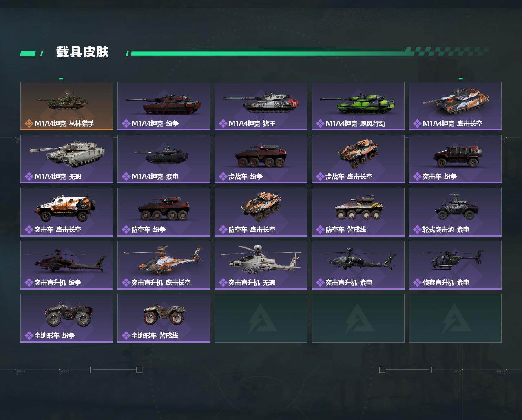Select 步战车-鹰击长空 vehicle skin
The height and width of the screenshot is (420, 522).
tap(358, 159)
